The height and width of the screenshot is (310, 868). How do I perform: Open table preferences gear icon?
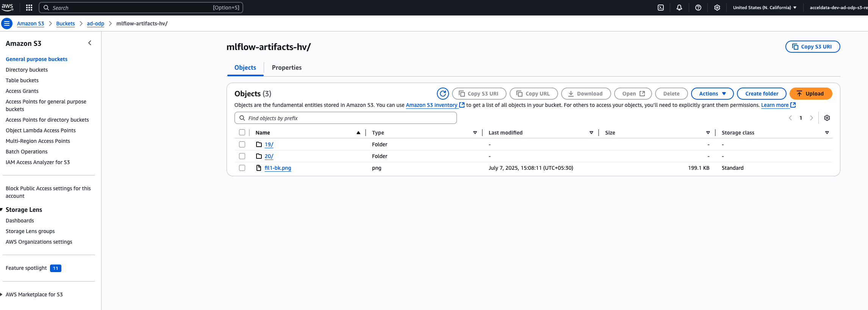click(x=827, y=118)
